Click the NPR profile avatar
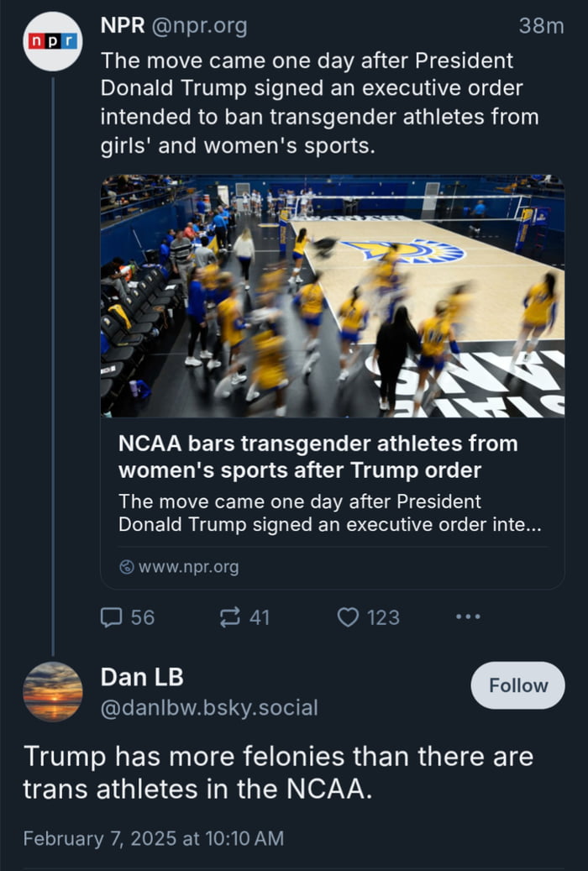The image size is (588, 871). (52, 41)
